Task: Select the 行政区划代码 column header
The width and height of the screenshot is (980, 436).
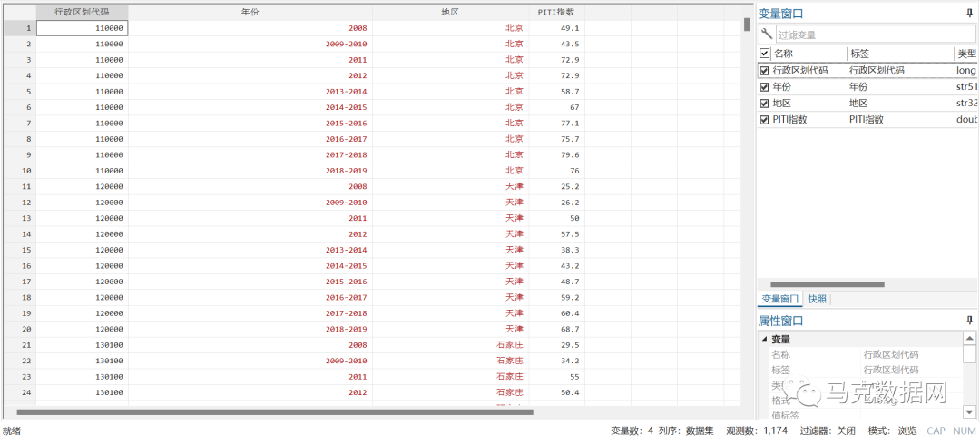Action: [83, 12]
